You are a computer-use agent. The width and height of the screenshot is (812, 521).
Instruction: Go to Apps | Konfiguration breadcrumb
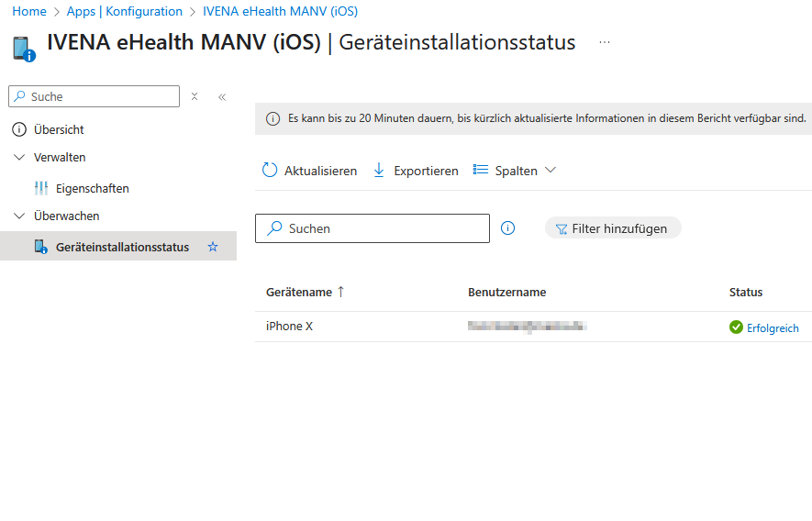[124, 11]
